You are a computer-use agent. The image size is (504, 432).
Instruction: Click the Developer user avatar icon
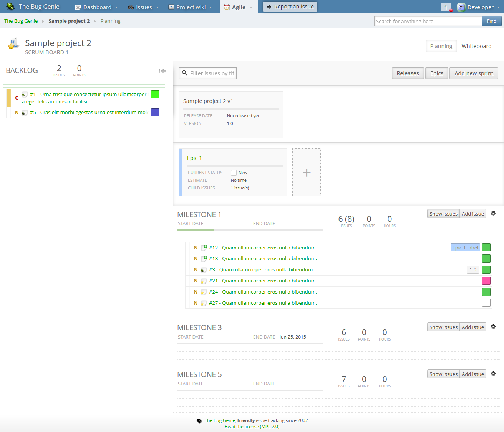[461, 7]
